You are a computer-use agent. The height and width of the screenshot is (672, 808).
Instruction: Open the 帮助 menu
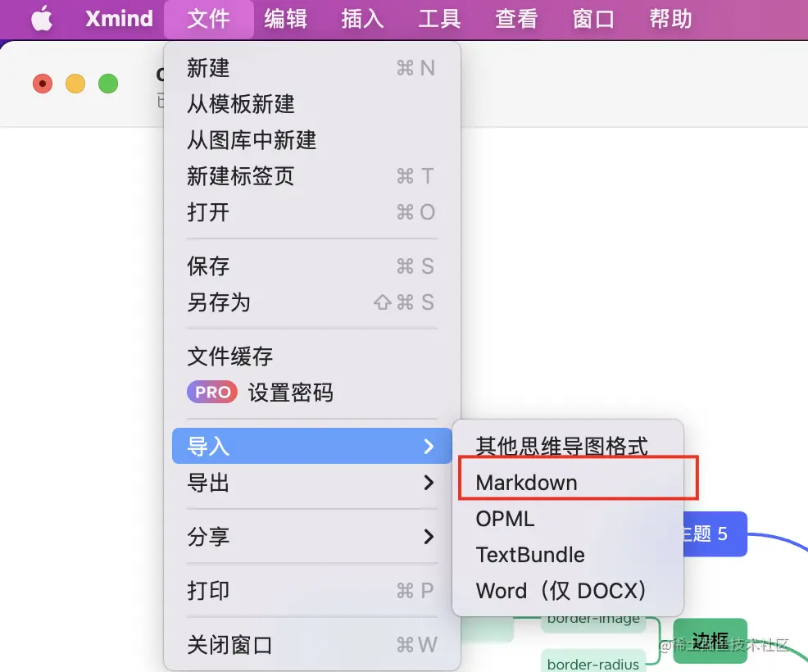(x=670, y=19)
